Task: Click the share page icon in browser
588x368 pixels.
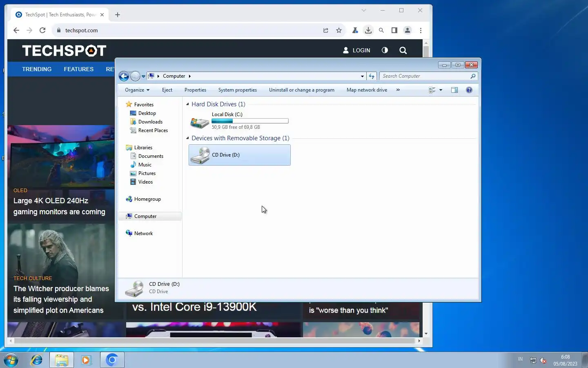Action: coord(325,30)
